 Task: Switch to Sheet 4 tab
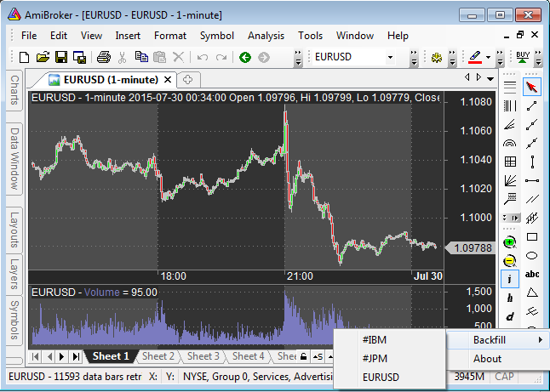248,356
